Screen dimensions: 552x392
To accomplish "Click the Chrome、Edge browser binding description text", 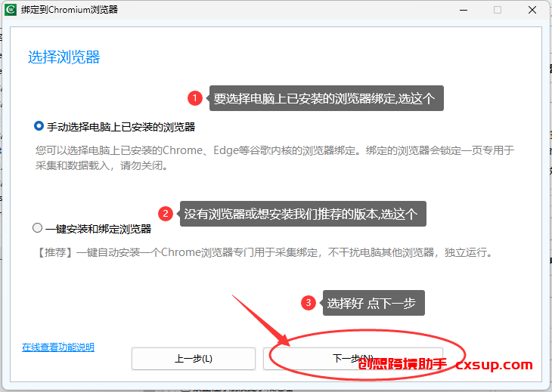I will point(274,158).
